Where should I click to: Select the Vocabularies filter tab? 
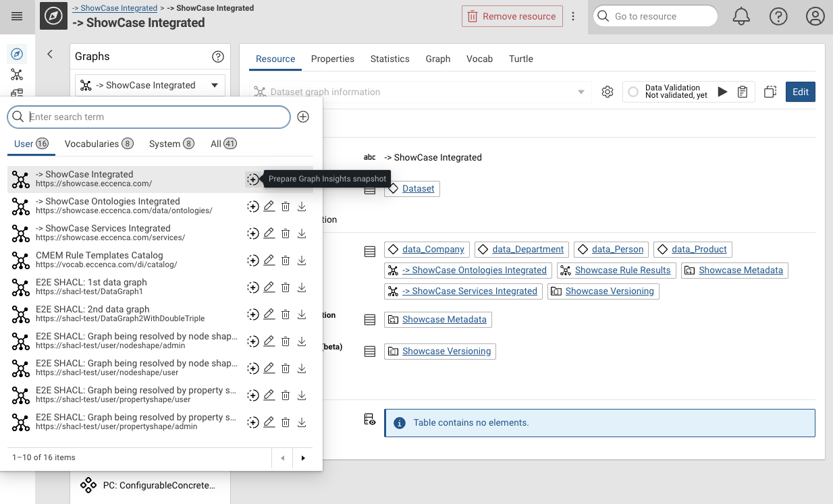[99, 144]
